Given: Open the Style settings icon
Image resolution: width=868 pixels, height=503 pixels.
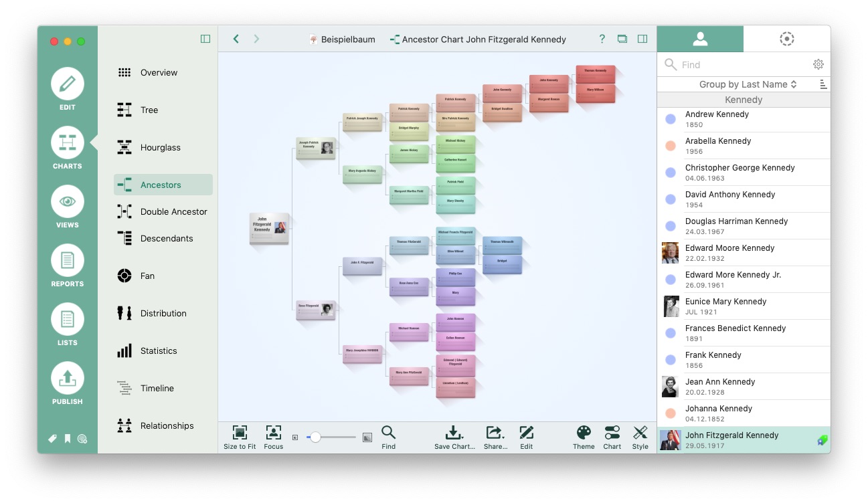Looking at the screenshot, I should (x=640, y=433).
